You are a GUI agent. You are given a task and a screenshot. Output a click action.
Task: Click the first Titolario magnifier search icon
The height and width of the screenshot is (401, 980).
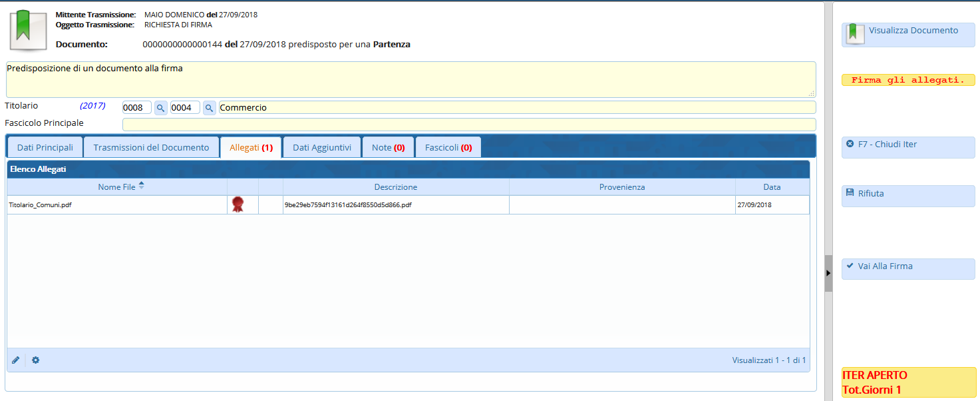click(x=161, y=108)
